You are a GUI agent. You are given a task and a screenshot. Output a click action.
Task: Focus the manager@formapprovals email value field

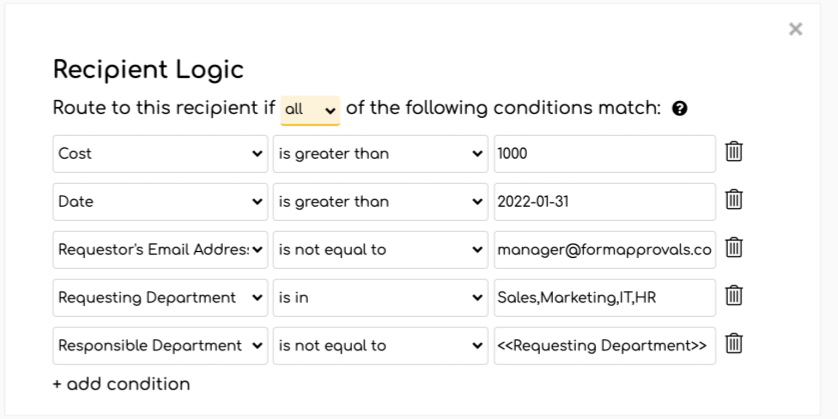pyautogui.click(x=605, y=250)
